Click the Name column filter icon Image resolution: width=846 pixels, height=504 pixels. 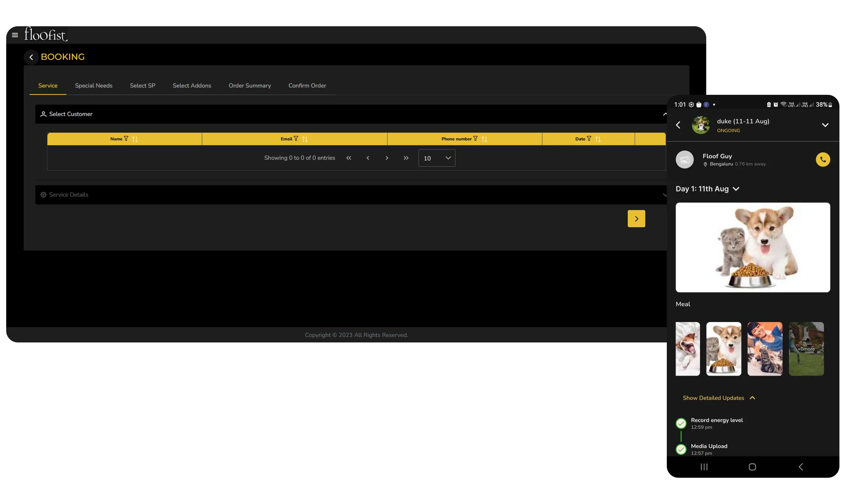point(126,139)
